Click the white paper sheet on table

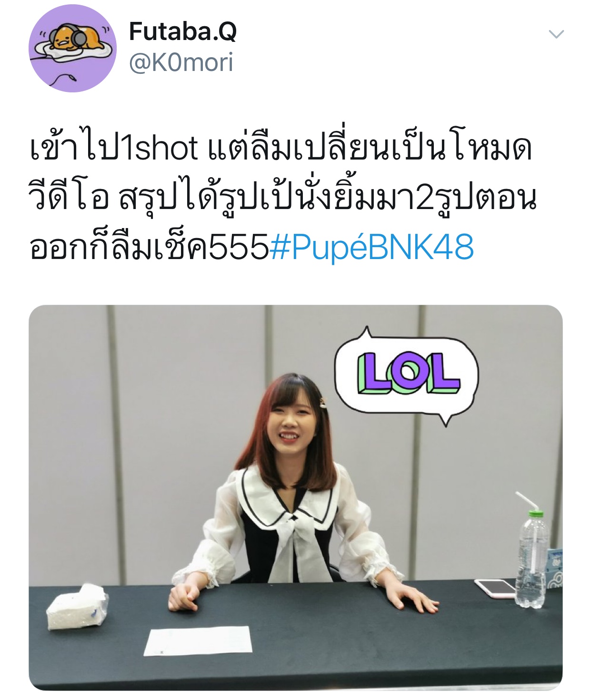tap(198, 641)
